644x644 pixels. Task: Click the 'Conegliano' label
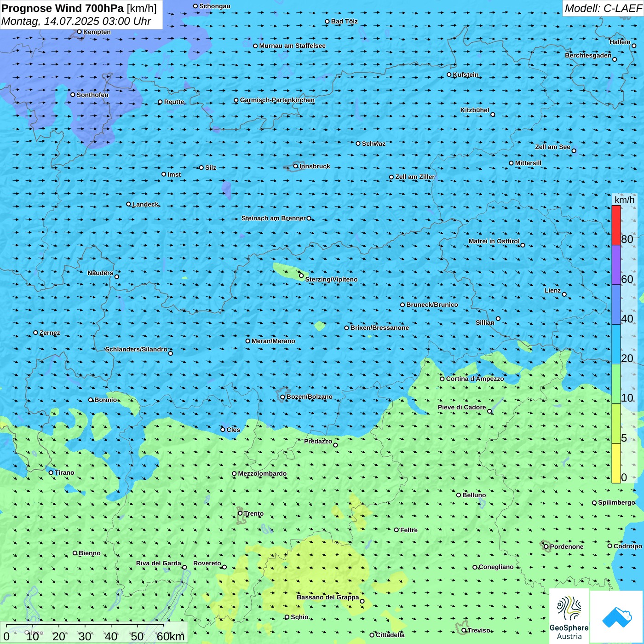[x=496, y=567]
